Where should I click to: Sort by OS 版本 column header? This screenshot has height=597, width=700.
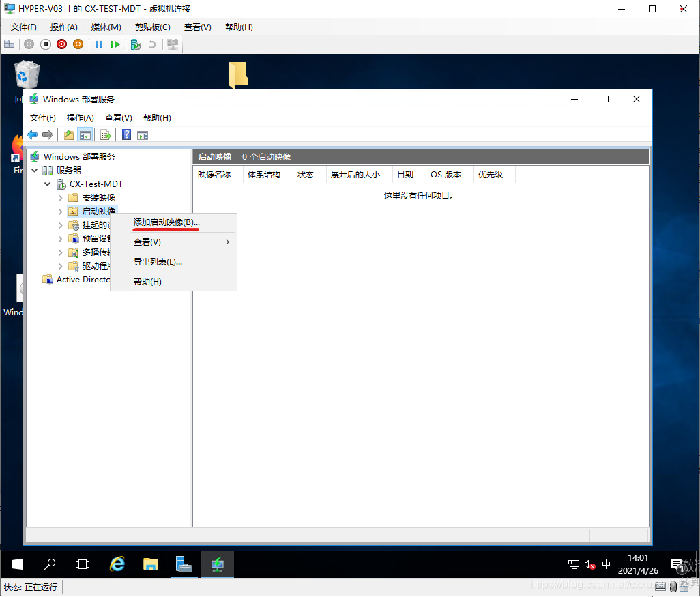point(449,175)
